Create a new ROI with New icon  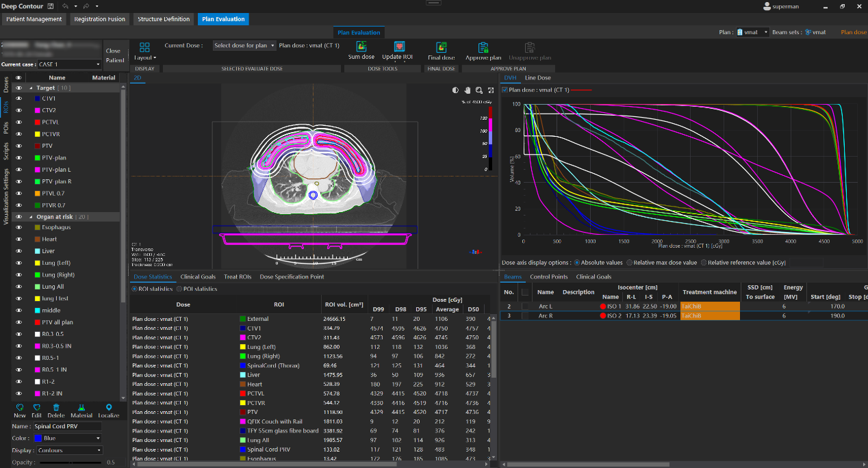[x=20, y=407]
